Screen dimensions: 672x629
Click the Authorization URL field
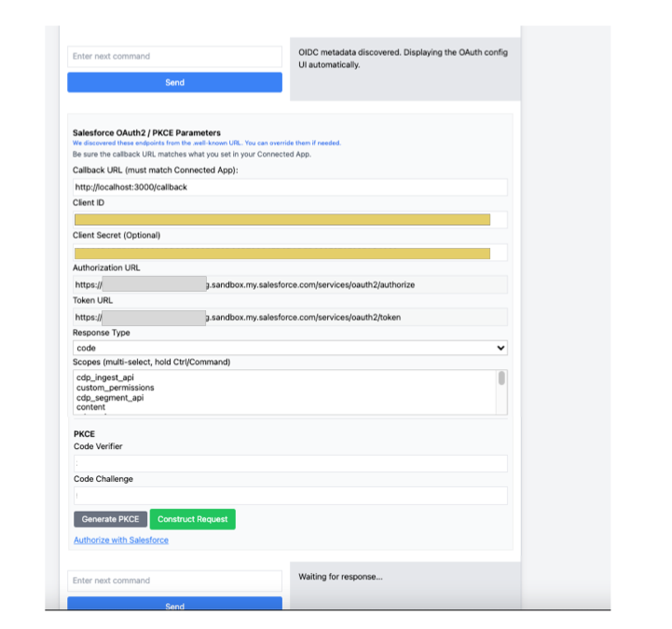tap(290, 284)
